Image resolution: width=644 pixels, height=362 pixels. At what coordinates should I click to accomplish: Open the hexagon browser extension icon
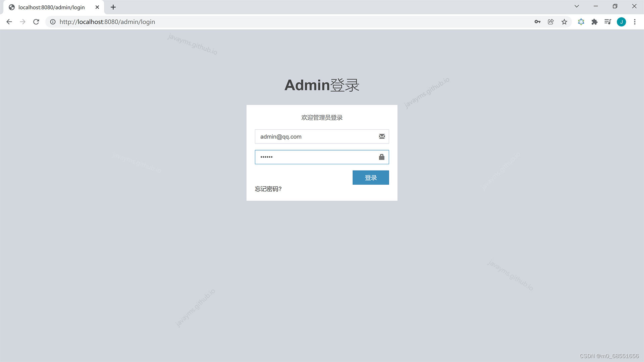[x=581, y=22]
